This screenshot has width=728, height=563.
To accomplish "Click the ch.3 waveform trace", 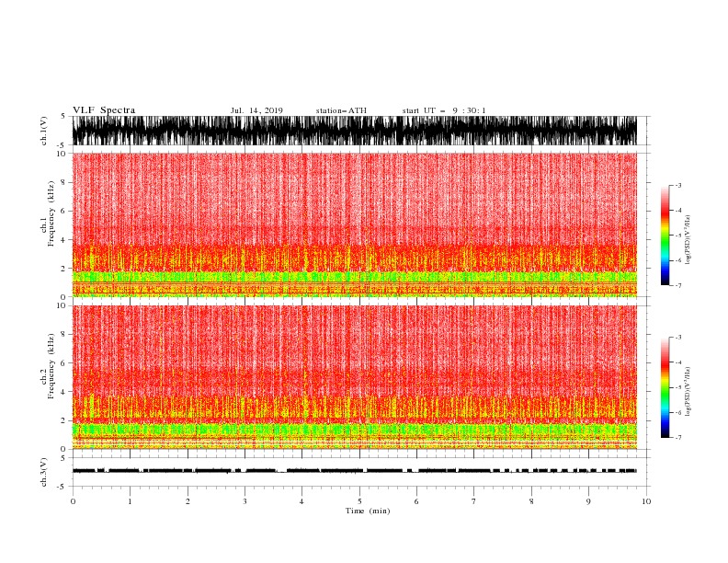I will click(x=354, y=471).
